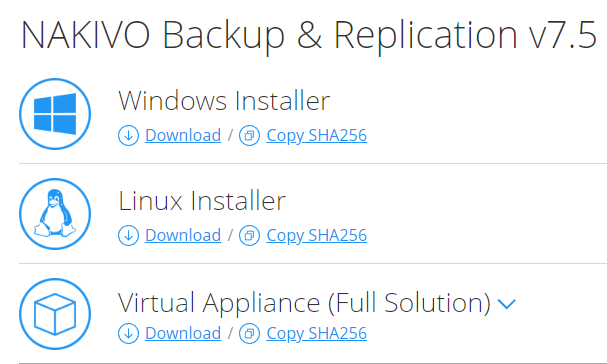
Task: Click download arrow icon for Virtual Appliance
Action: [129, 333]
